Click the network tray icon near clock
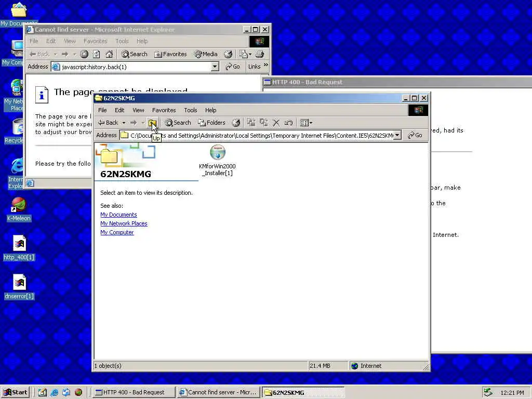 [x=488, y=392]
